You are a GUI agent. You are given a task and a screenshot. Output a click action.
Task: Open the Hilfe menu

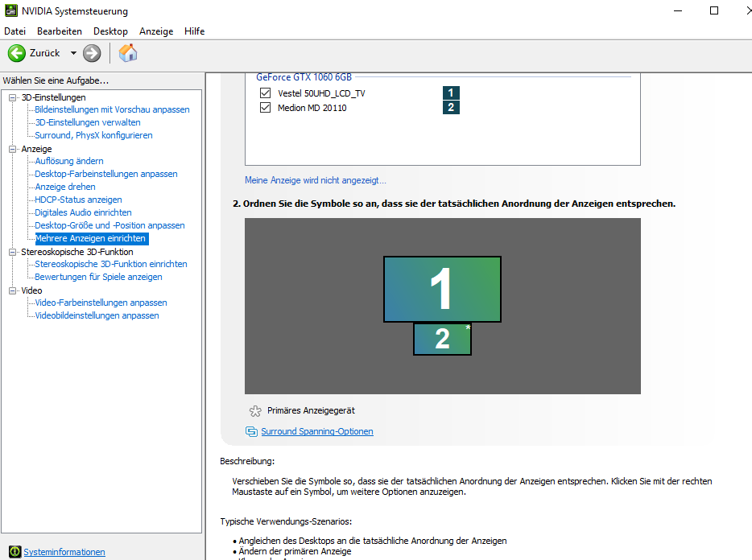coord(194,31)
